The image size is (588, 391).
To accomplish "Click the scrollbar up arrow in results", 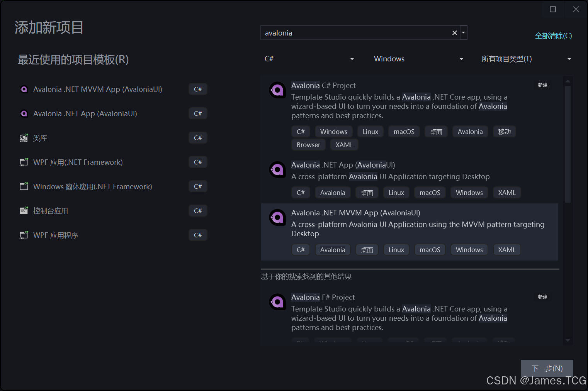I will 568,81.
